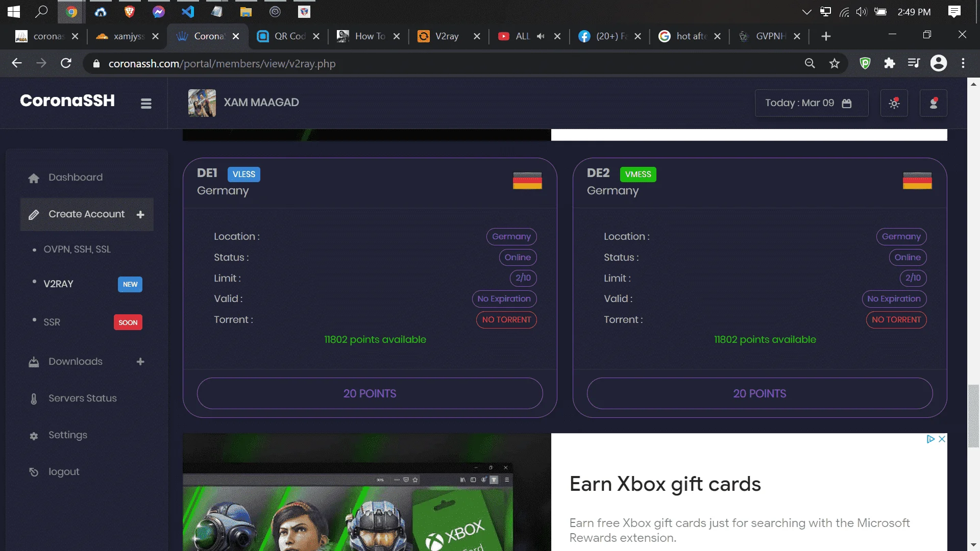Click the Dashboard home icon
Screen dimensions: 980x551
34,178
